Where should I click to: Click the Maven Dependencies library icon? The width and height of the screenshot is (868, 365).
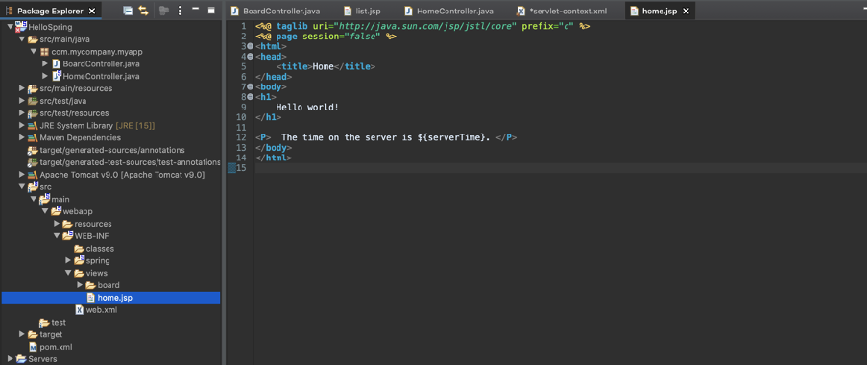pos(32,137)
